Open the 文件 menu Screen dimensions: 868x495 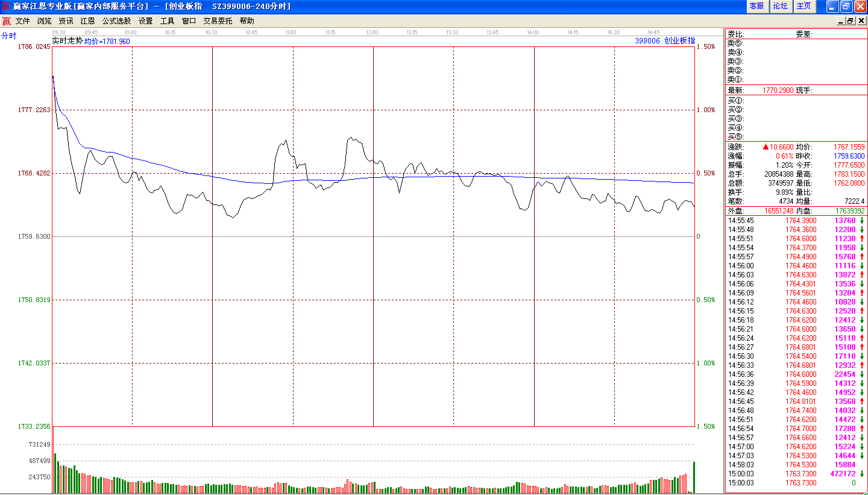(22, 20)
